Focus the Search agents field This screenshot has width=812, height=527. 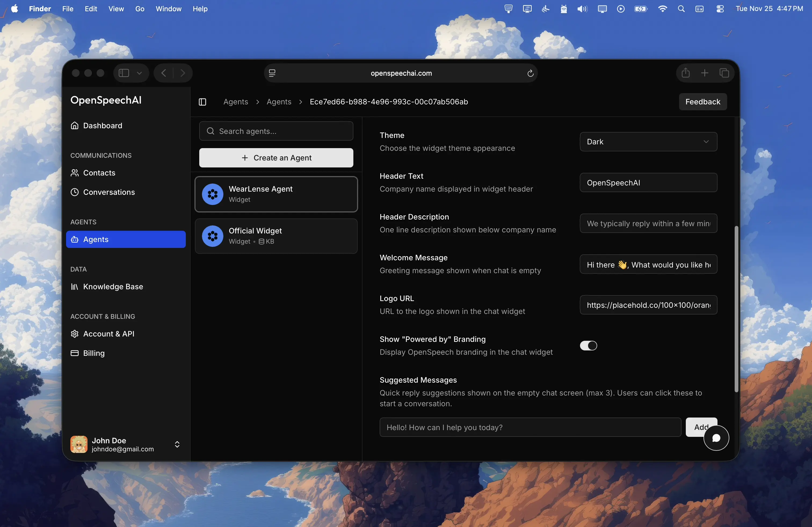(x=276, y=131)
